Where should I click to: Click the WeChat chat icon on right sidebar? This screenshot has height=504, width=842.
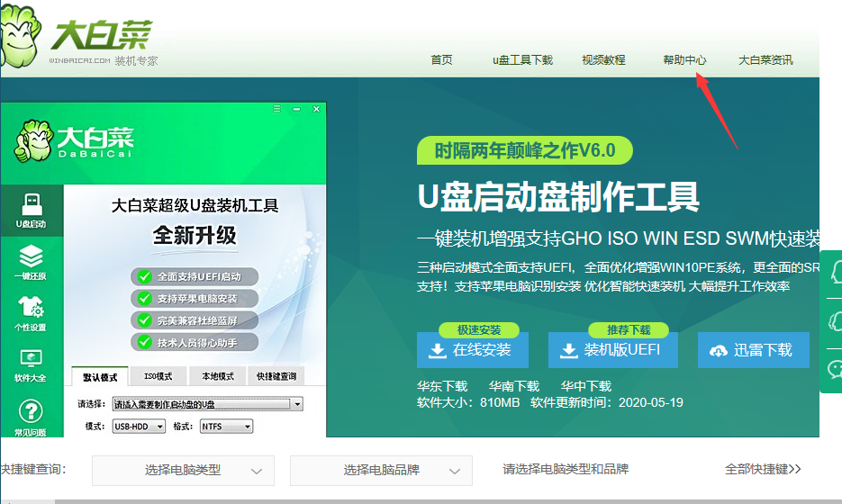click(x=835, y=369)
